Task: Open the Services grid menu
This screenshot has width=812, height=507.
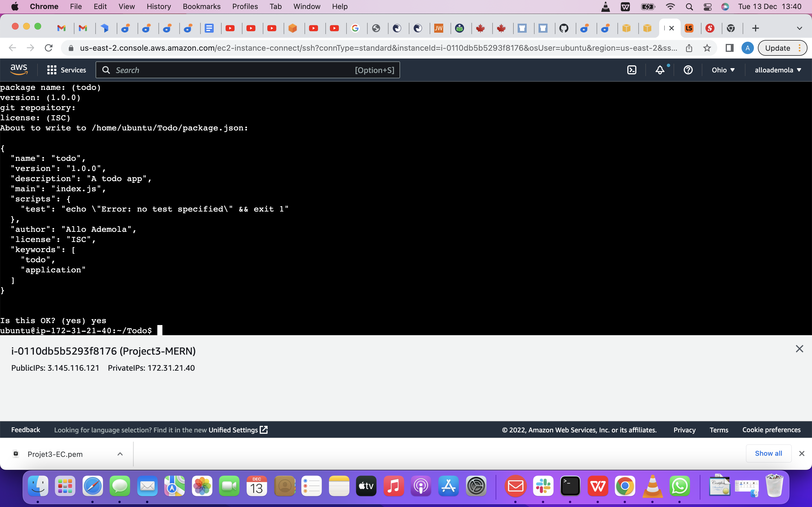Action: point(51,70)
